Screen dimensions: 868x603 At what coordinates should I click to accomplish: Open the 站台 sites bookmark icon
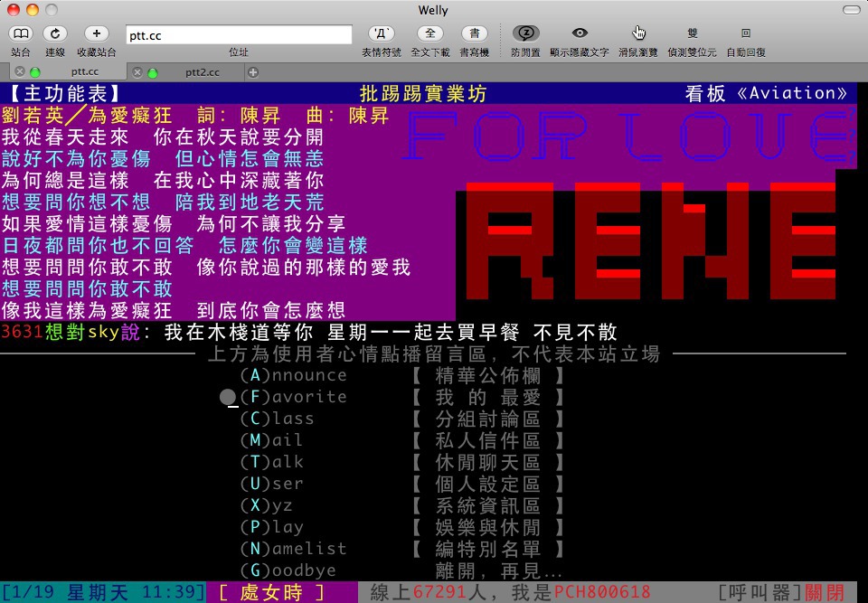click(x=20, y=33)
